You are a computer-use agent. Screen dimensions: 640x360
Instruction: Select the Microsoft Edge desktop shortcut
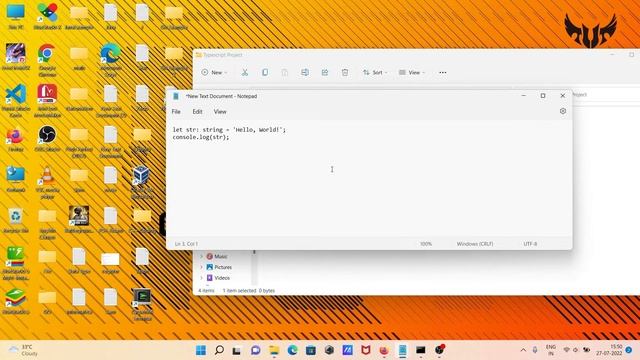[x=111, y=60]
